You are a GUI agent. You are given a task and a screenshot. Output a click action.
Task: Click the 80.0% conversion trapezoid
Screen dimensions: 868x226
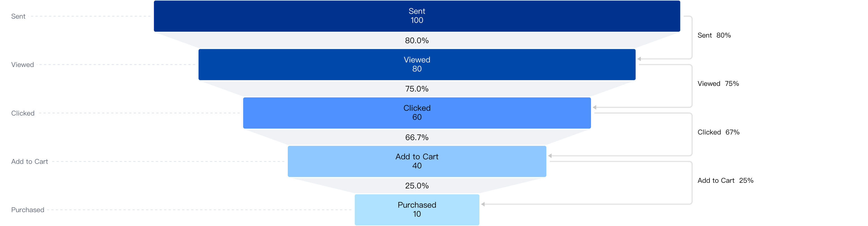417,40
